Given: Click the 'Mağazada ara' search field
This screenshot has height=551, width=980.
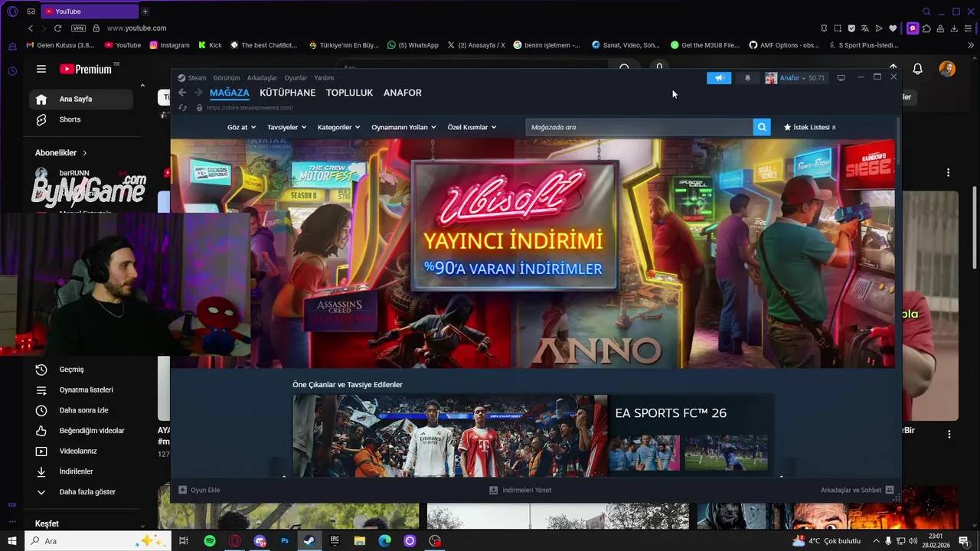Looking at the screenshot, I should [639, 127].
